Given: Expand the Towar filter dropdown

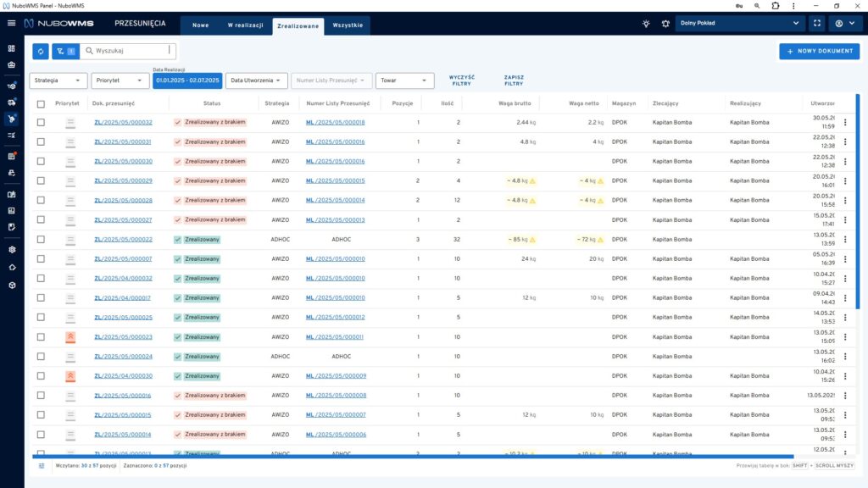Looking at the screenshot, I should [404, 80].
